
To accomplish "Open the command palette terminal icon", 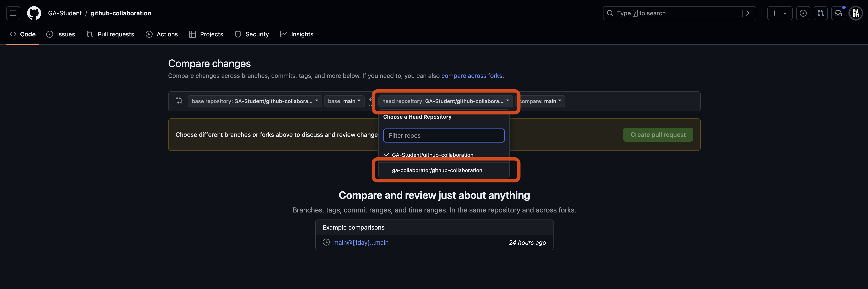I will (749, 13).
